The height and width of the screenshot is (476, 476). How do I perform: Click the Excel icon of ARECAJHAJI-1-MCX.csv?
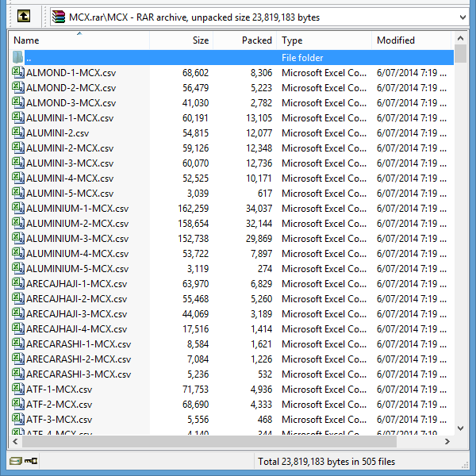pos(18,283)
